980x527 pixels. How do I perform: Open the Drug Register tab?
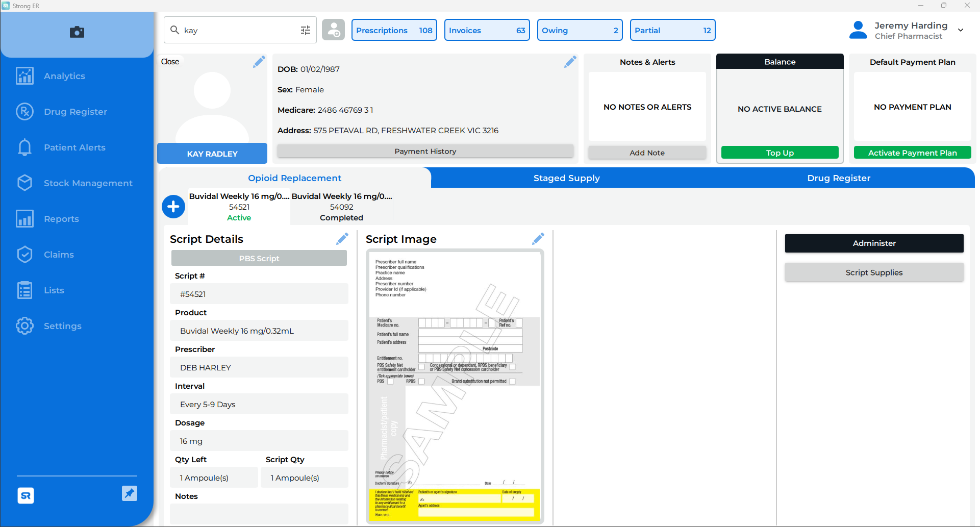839,178
